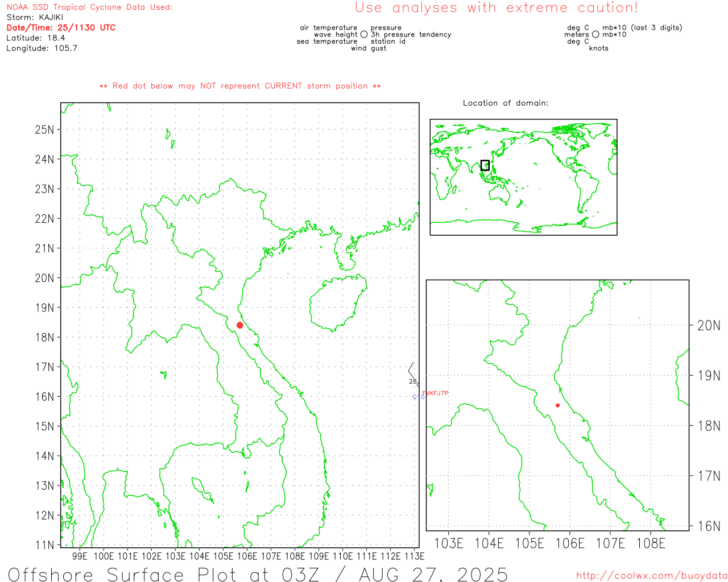728x582 pixels.
Task: Click the world map domain thumbnail
Action: click(x=523, y=177)
